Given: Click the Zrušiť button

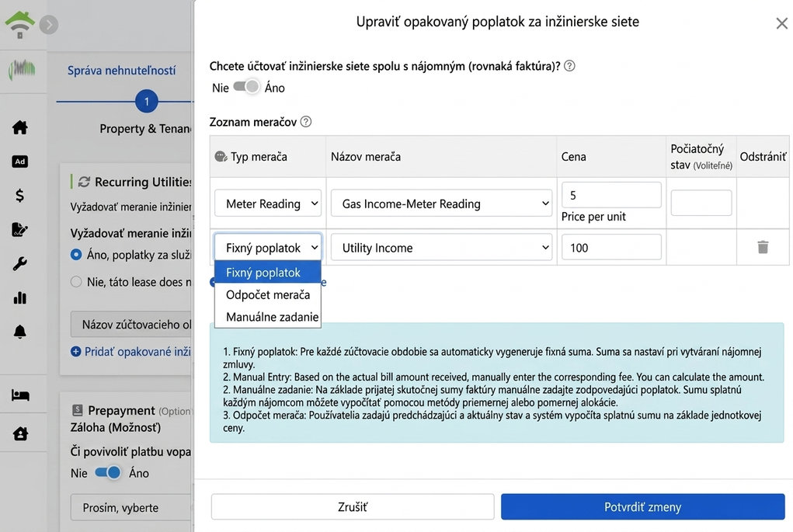Looking at the screenshot, I should [353, 506].
